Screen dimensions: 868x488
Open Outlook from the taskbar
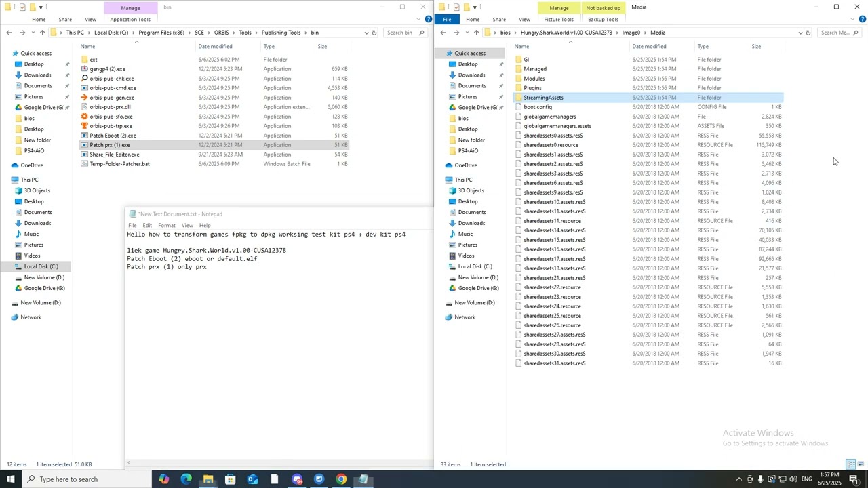coord(252,479)
